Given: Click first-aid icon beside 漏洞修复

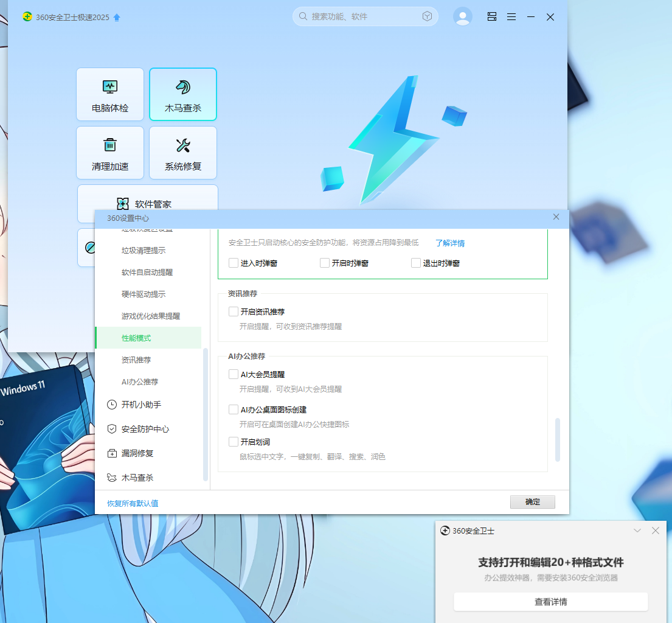Looking at the screenshot, I should coord(112,453).
